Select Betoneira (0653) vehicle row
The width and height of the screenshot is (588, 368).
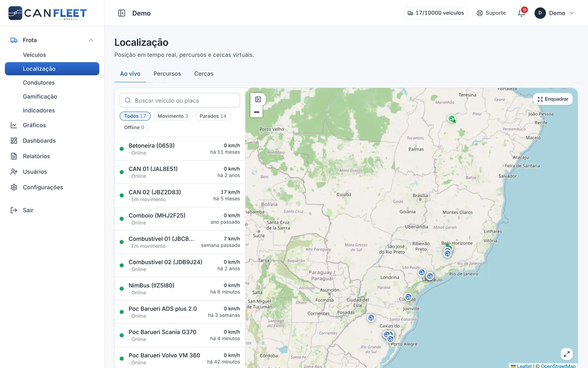(180, 149)
